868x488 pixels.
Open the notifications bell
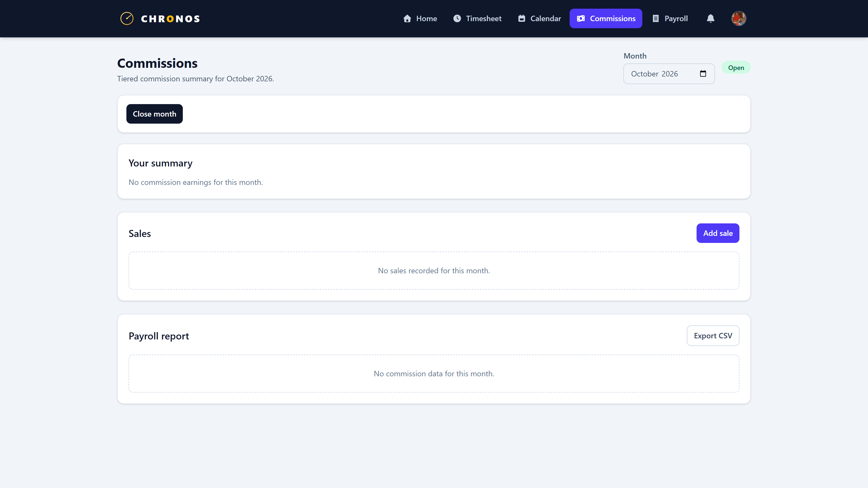(x=711, y=18)
